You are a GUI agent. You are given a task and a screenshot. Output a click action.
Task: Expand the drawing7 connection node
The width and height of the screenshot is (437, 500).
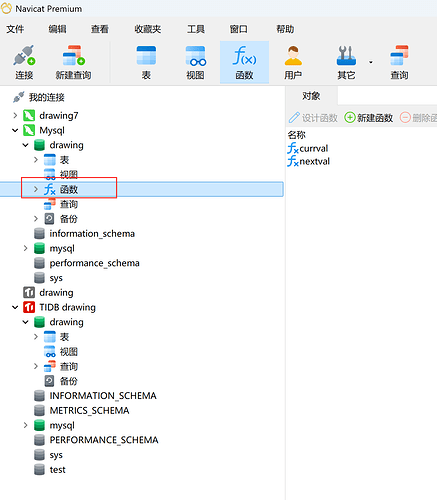(15, 116)
